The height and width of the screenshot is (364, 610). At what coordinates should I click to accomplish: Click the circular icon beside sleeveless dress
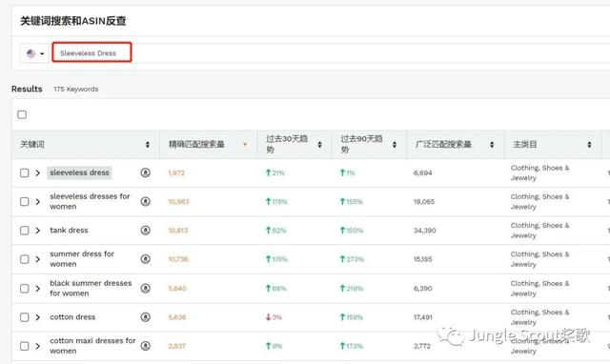click(146, 172)
